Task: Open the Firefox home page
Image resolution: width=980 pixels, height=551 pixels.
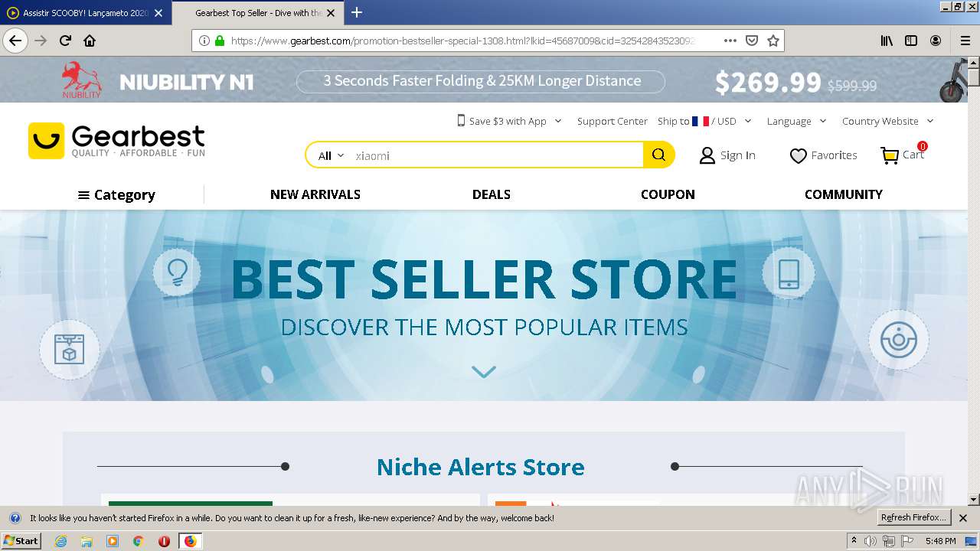Action: [x=90, y=41]
